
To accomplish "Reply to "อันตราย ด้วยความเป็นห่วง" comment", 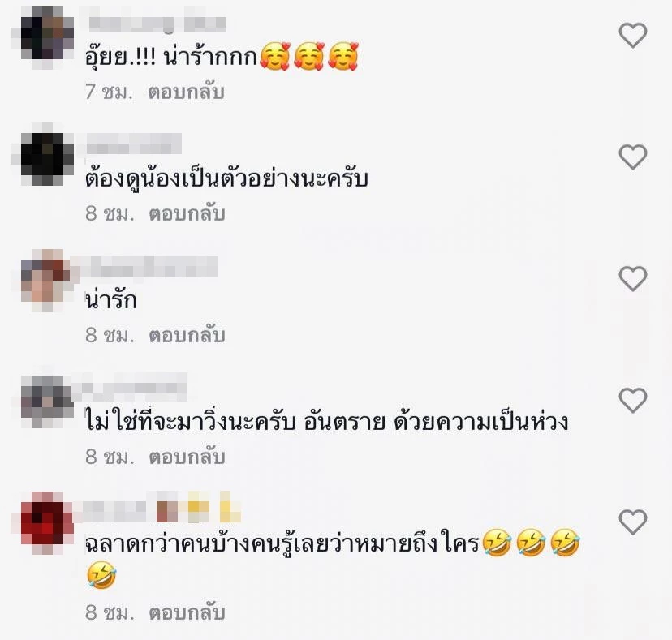I will click(187, 457).
